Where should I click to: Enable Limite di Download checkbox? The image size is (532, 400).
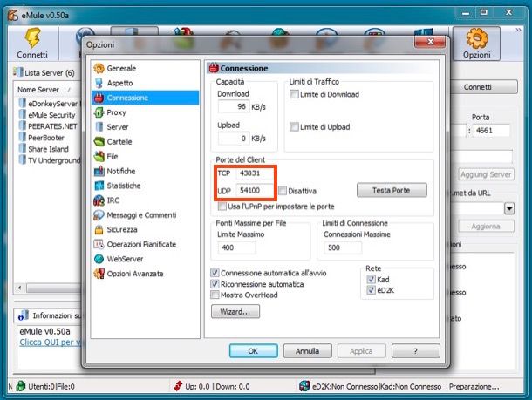coord(294,94)
